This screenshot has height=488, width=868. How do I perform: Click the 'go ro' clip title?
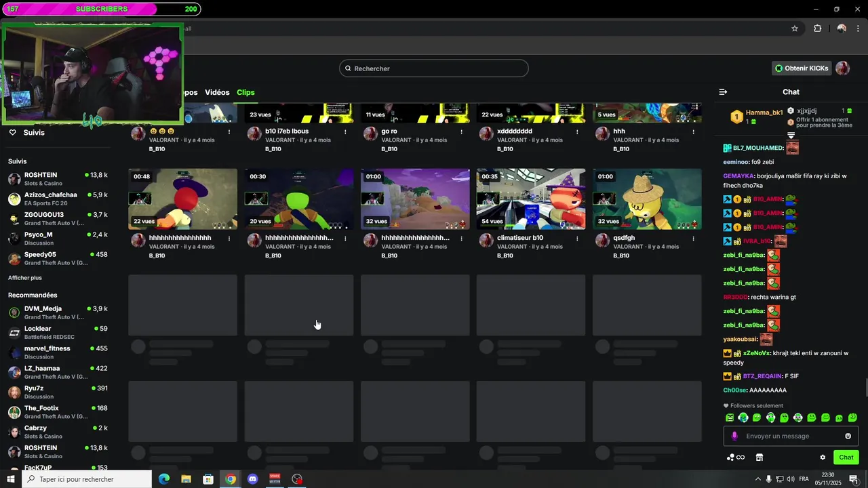389,131
